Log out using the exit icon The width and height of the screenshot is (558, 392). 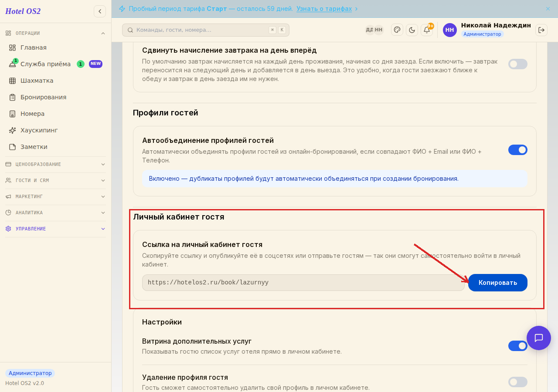pos(541,30)
